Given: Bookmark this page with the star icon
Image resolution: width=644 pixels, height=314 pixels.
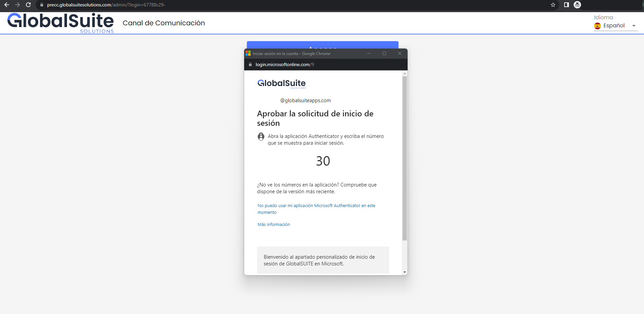Looking at the screenshot, I should 553,5.
